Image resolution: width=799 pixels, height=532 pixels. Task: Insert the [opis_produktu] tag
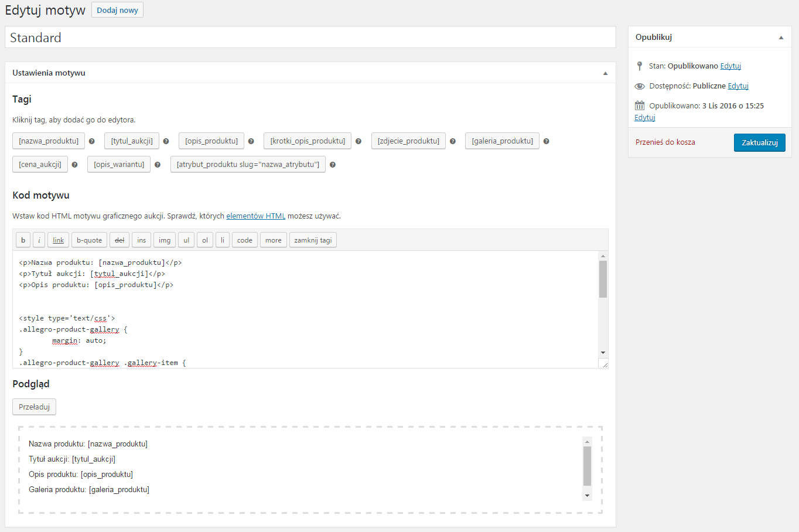211,141
